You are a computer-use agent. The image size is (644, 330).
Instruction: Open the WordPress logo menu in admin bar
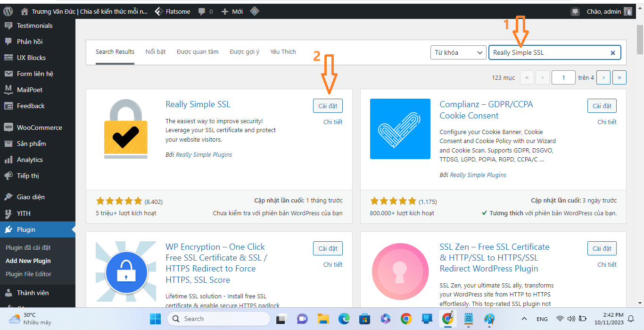click(8, 10)
